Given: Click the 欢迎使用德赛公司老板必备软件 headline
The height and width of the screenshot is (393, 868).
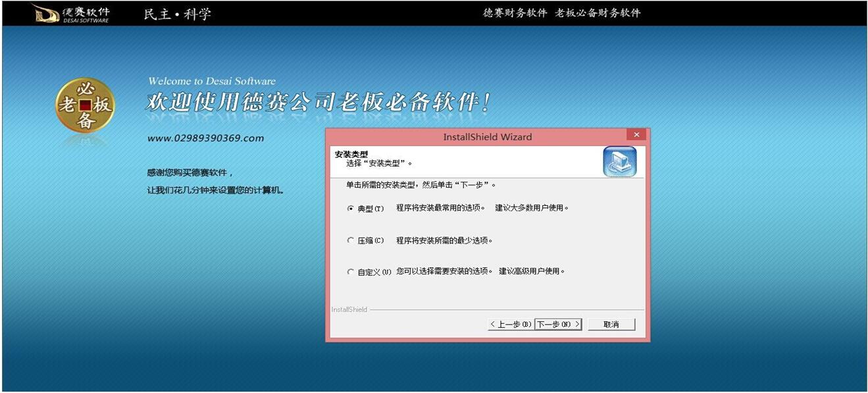Looking at the screenshot, I should [318, 103].
